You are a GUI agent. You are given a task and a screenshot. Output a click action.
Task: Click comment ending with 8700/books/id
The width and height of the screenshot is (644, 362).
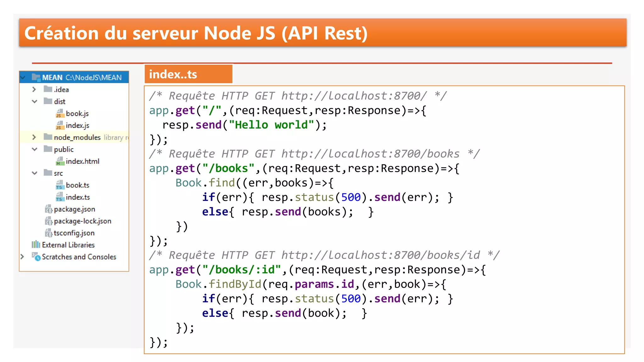tap(324, 255)
